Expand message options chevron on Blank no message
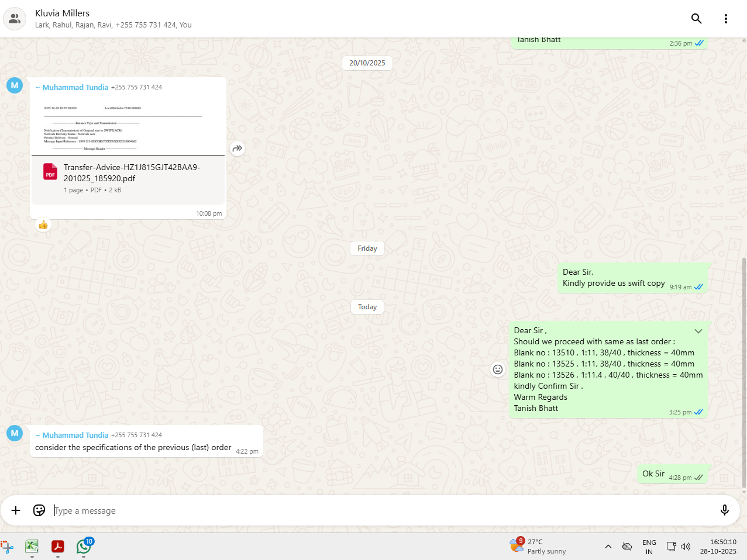Viewport: 747px width, 560px height. click(698, 331)
